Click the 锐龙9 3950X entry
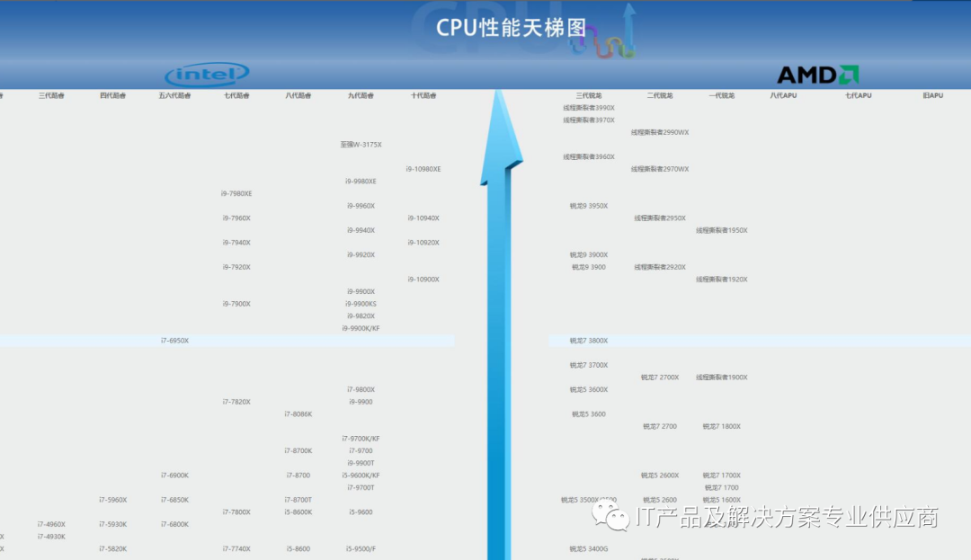This screenshot has width=971, height=560. [589, 206]
